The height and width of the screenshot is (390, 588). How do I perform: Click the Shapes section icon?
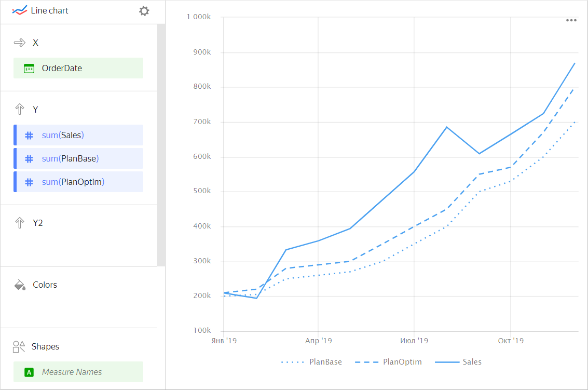coord(19,347)
